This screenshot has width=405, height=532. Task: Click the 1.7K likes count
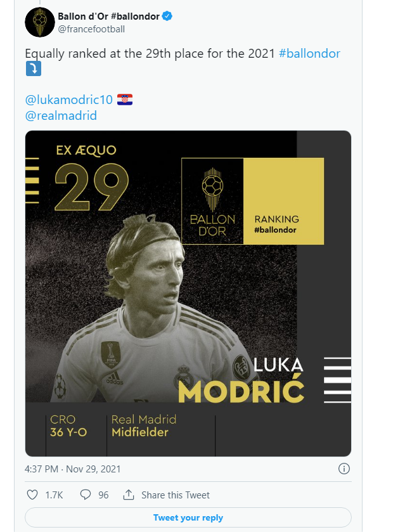click(x=55, y=495)
